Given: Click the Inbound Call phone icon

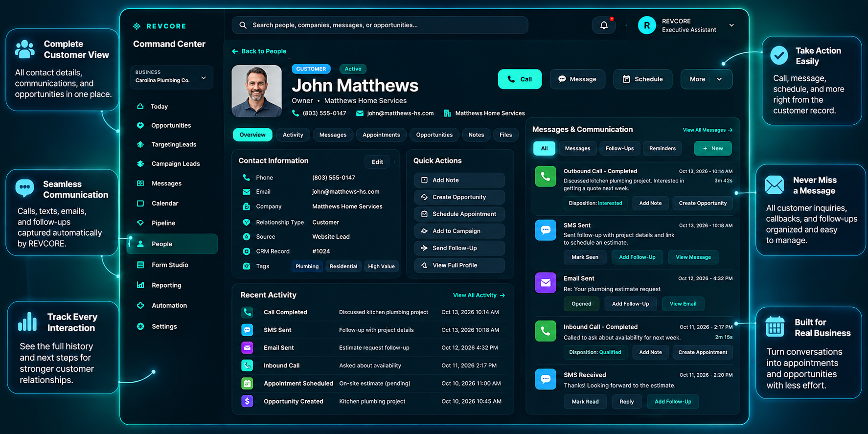Looking at the screenshot, I should click(546, 331).
